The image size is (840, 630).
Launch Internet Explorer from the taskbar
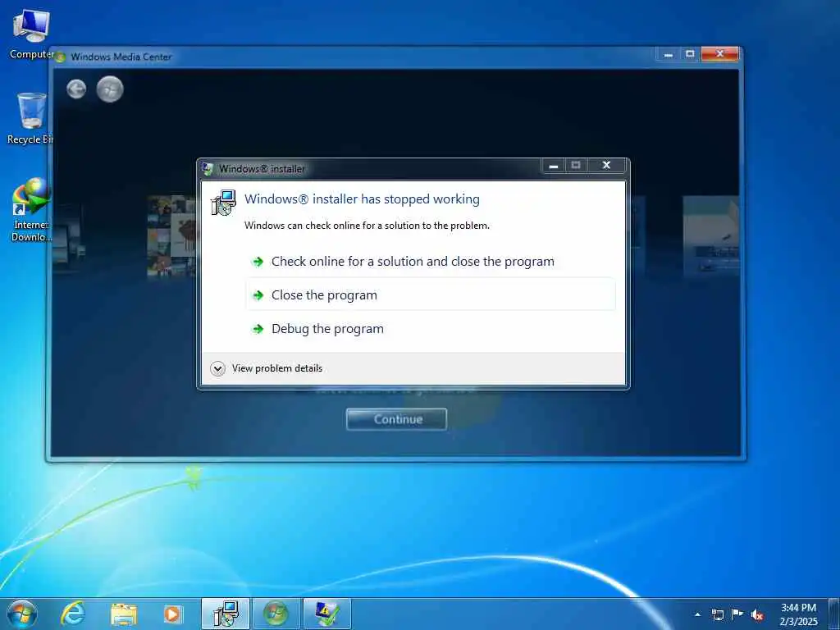(x=72, y=614)
